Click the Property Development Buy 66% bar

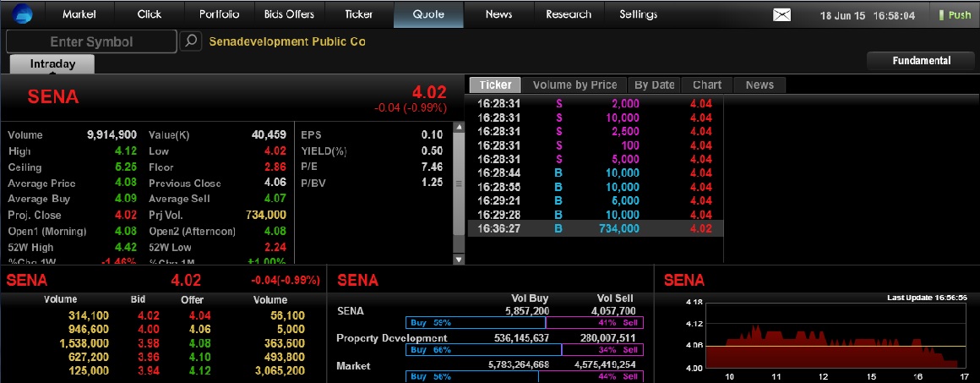(x=484, y=350)
